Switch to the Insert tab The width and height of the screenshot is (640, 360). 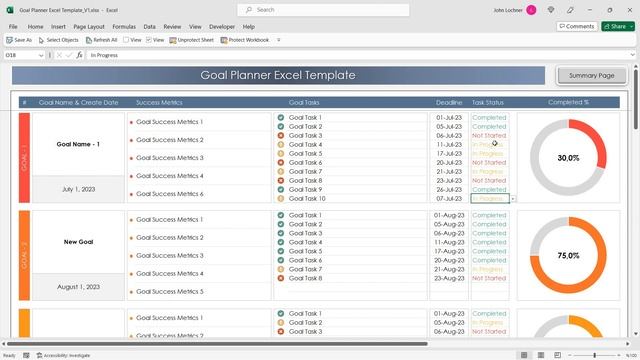(x=58, y=27)
